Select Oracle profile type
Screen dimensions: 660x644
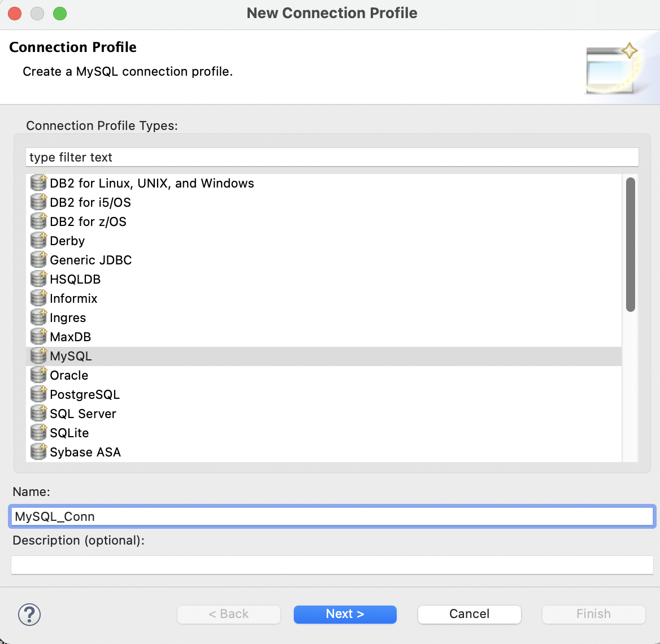tap(323, 376)
